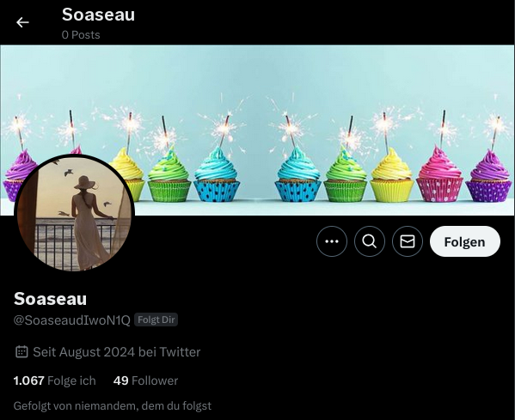
Task: Open the cupcake banner image
Action: tap(258, 130)
